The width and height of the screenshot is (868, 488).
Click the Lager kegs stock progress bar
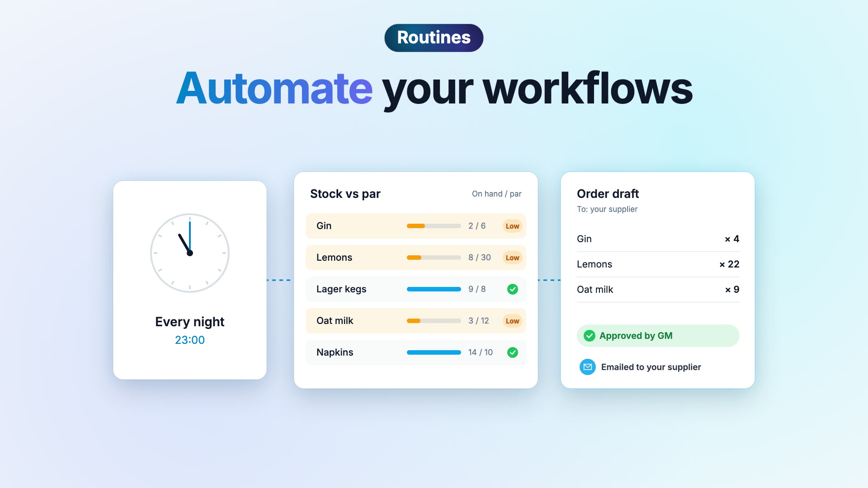click(434, 289)
